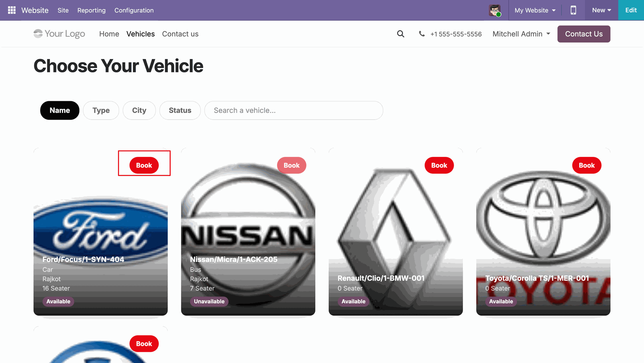The image size is (644, 363).
Task: Expand the New content dropdown
Action: click(601, 10)
